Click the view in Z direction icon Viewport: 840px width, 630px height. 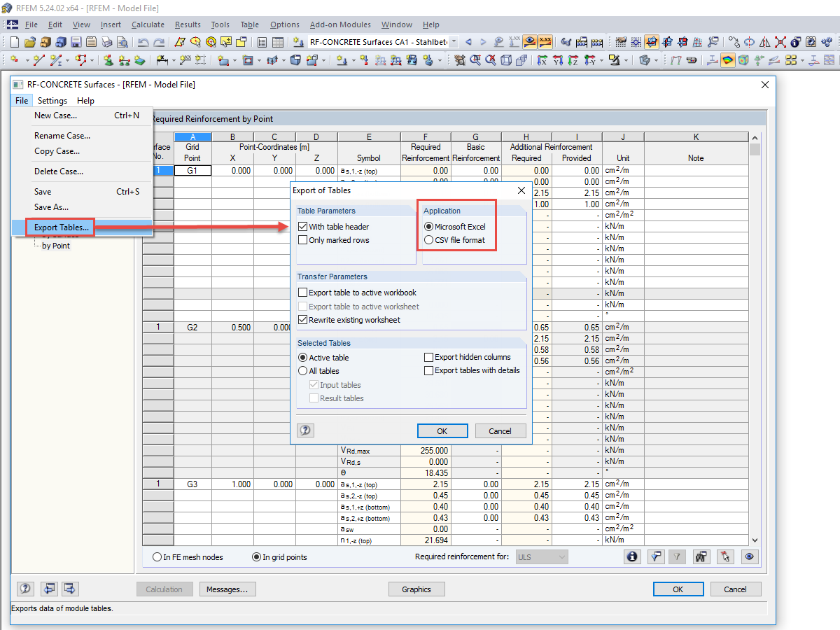(x=573, y=60)
